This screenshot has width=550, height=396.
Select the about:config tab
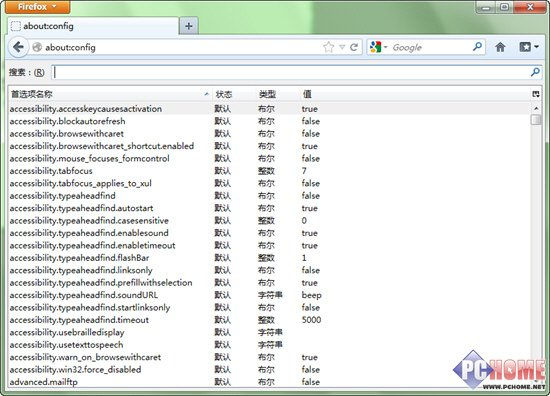tap(93, 26)
